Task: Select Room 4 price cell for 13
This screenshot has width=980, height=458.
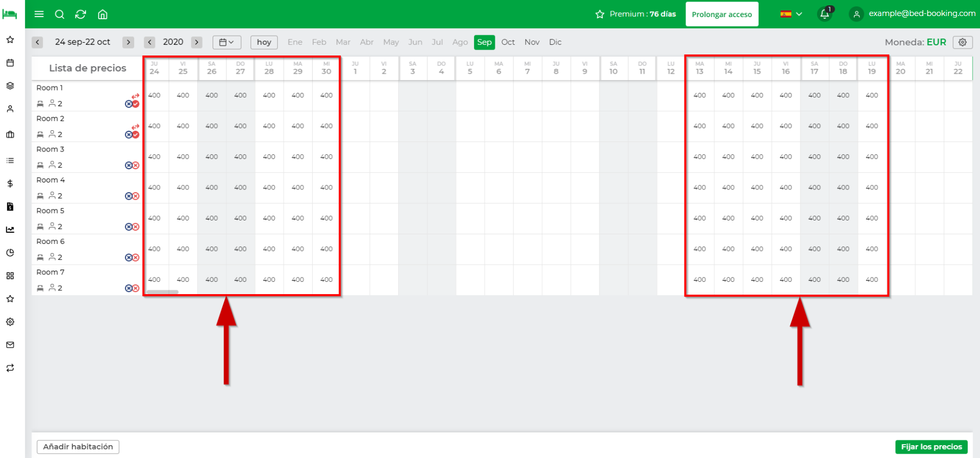Action: point(699,188)
